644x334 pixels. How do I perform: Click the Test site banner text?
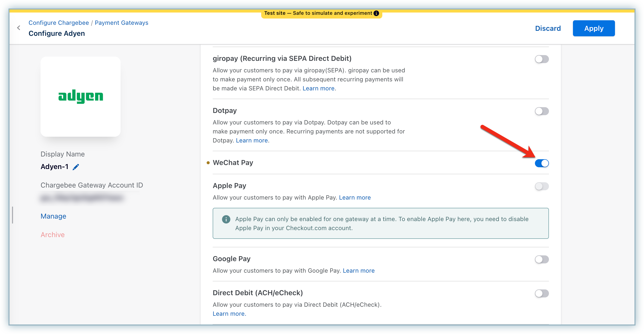[x=318, y=13]
